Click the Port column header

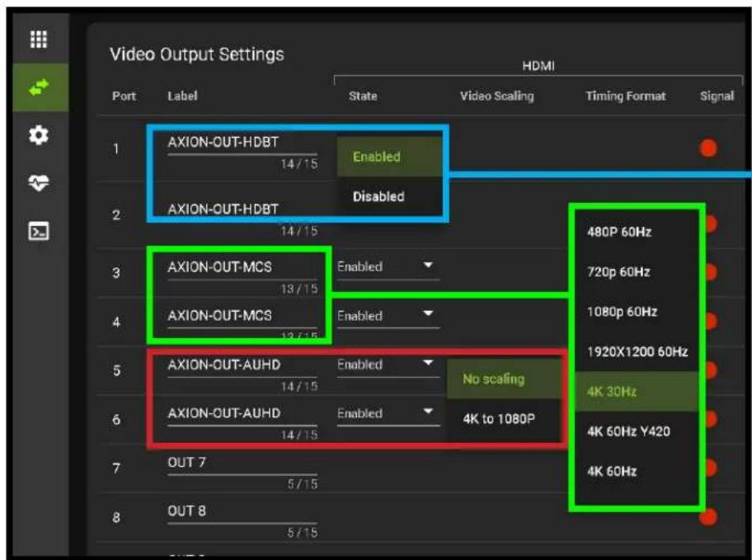tap(125, 96)
